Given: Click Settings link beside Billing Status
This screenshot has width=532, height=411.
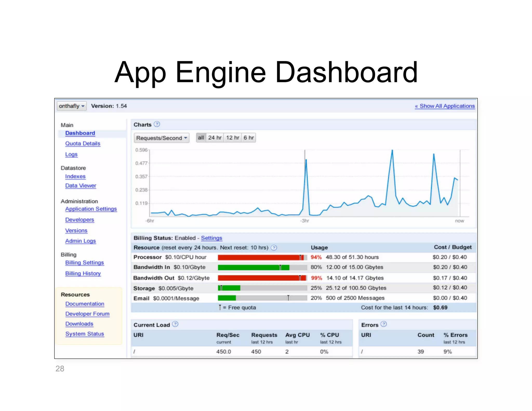Looking at the screenshot, I should click(x=211, y=238).
